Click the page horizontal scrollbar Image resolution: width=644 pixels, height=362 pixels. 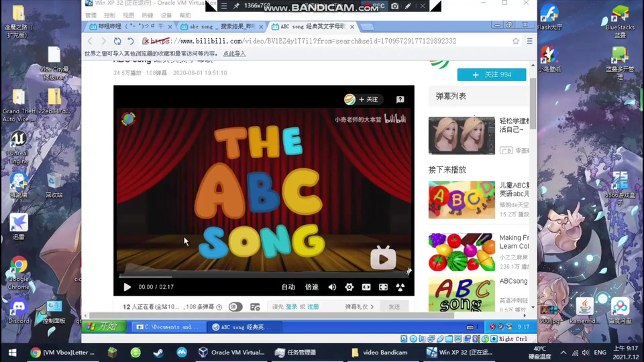[272, 316]
